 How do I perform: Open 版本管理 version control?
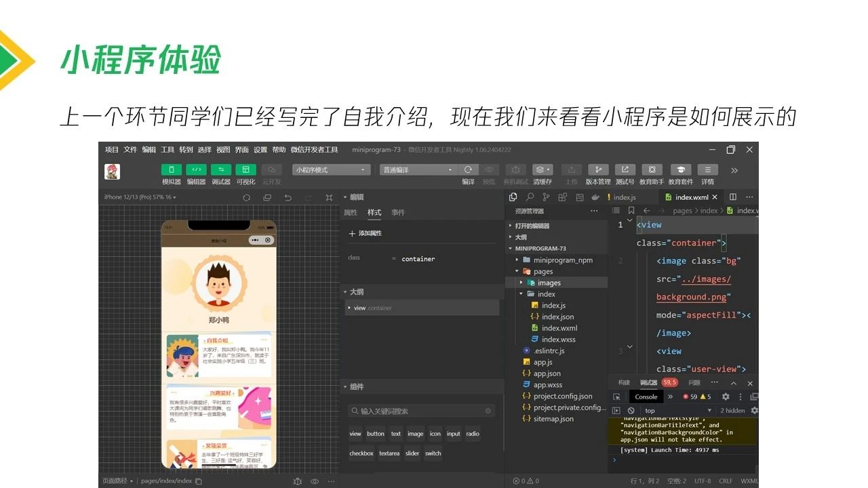pos(598,169)
